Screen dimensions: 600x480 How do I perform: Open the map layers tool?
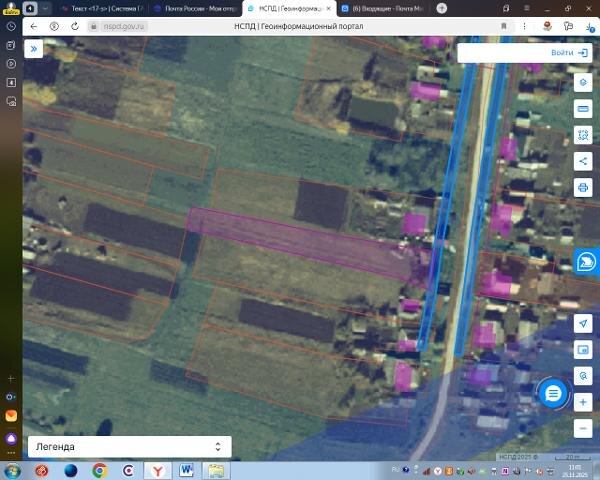pyautogui.click(x=583, y=82)
